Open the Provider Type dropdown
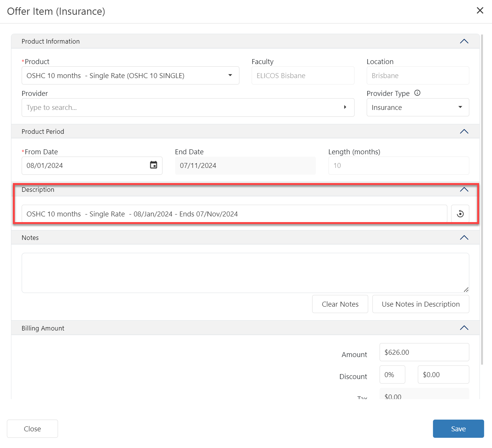 pyautogui.click(x=460, y=107)
